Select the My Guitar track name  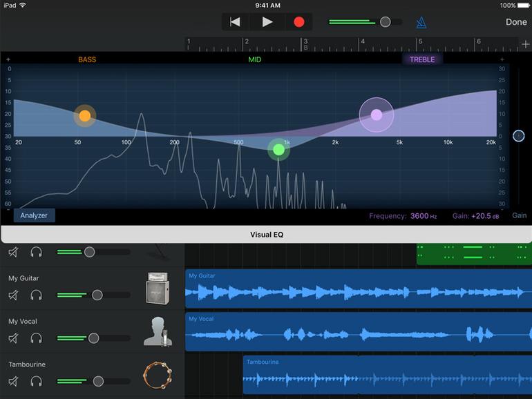[x=23, y=278]
